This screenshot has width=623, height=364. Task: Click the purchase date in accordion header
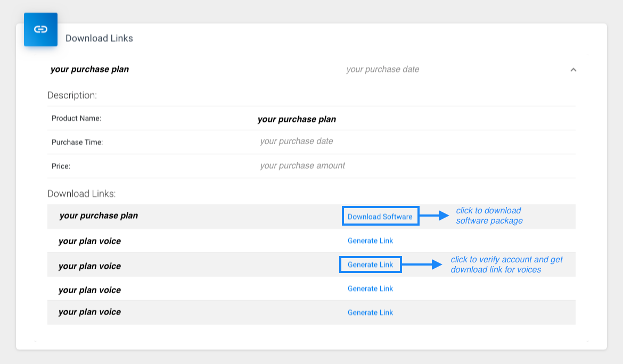[x=382, y=69]
